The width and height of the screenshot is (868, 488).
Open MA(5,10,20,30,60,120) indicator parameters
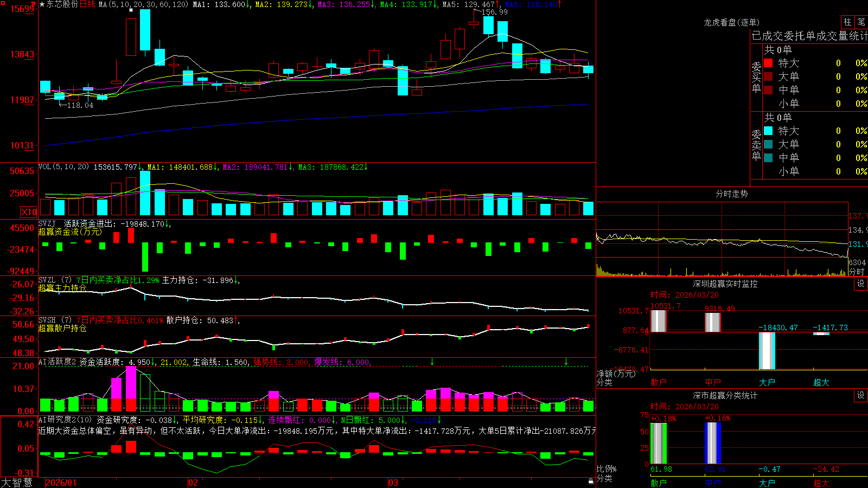pos(143,4)
